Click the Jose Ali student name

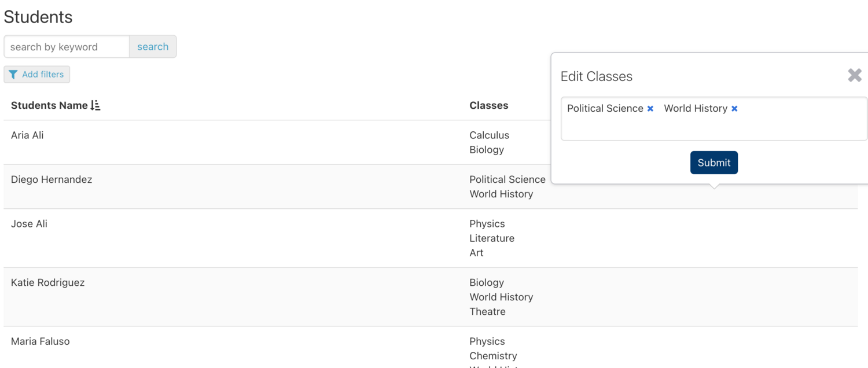tap(29, 224)
